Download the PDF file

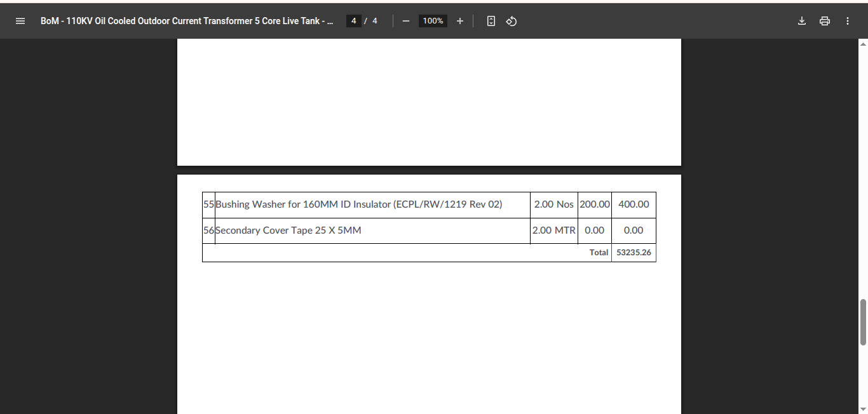802,21
